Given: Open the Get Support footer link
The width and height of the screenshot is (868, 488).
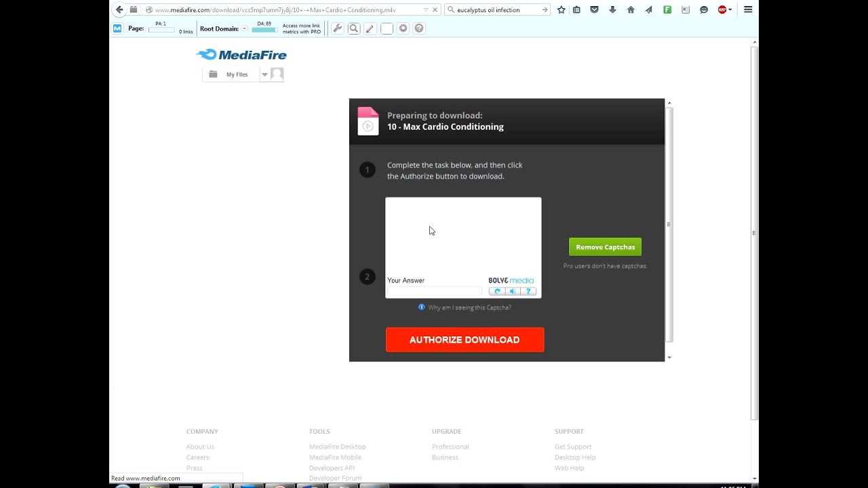Looking at the screenshot, I should point(573,447).
